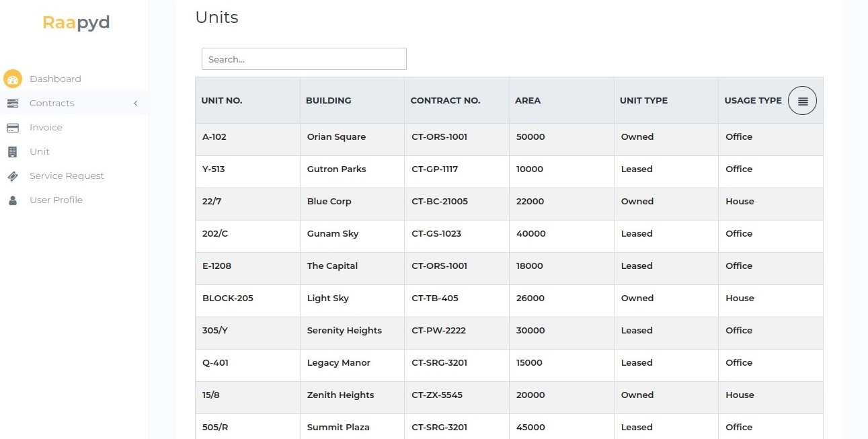Click inside the Search field
Viewport: 868px width, 439px height.
tap(304, 58)
